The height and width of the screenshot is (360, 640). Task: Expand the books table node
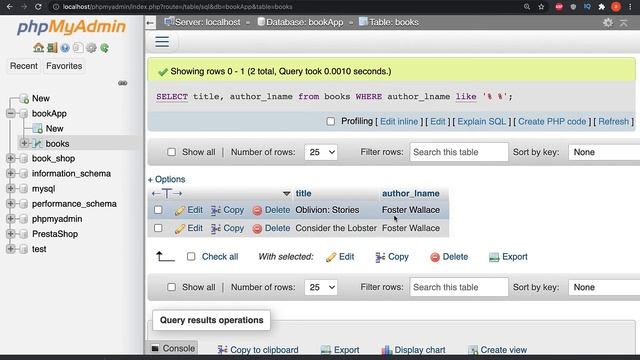(x=24, y=143)
